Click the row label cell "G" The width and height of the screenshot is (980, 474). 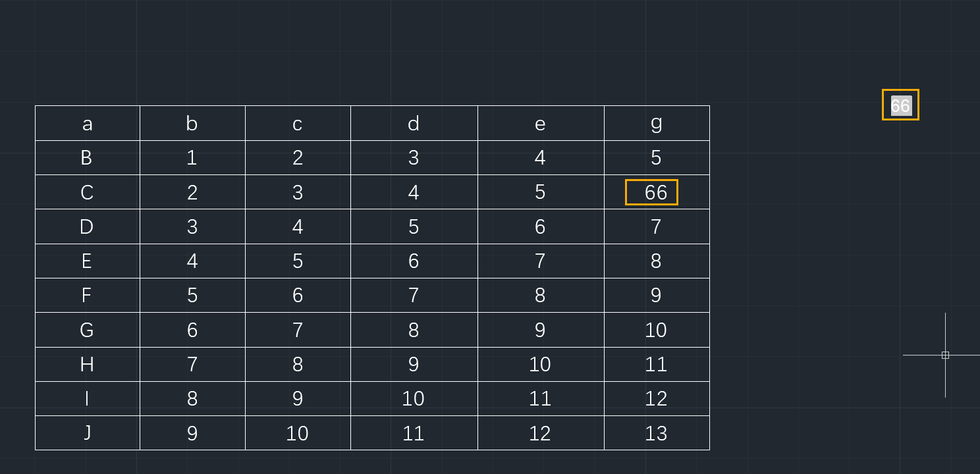[x=88, y=330]
